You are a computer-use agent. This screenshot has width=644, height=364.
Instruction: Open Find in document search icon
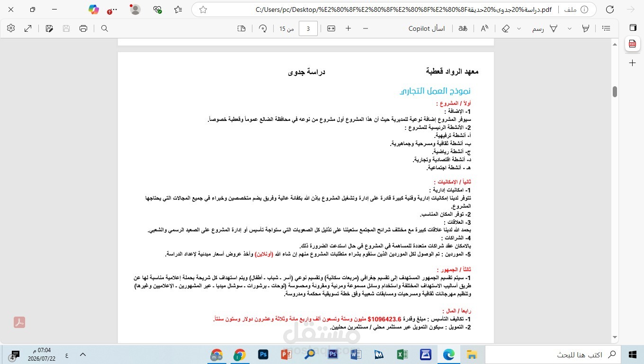[105, 28]
